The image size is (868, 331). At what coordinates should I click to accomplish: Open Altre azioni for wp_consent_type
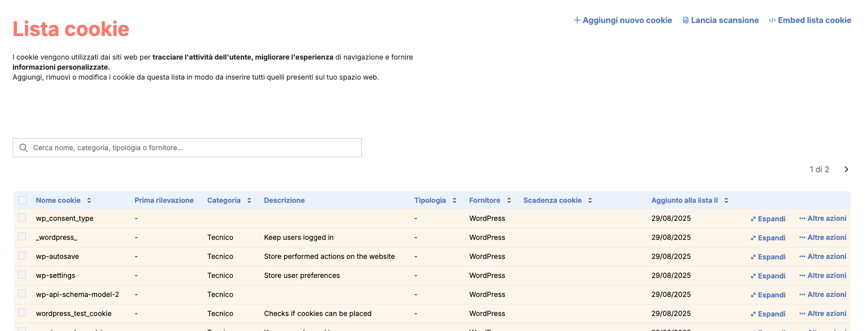[822, 218]
